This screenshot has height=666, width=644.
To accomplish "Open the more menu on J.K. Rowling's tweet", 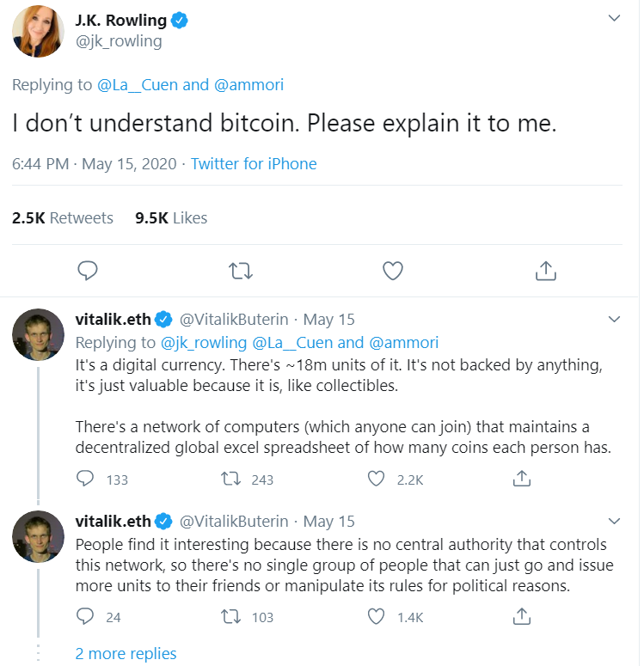I will click(614, 19).
